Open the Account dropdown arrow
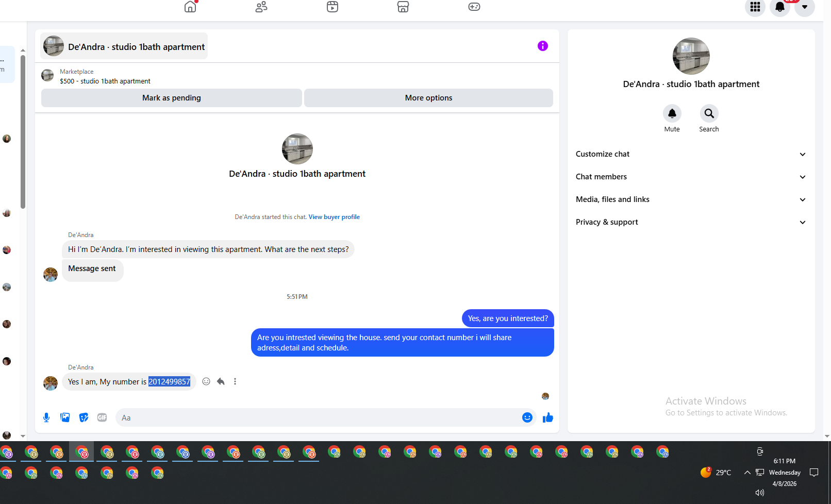This screenshot has width=831, height=504. 805,7
